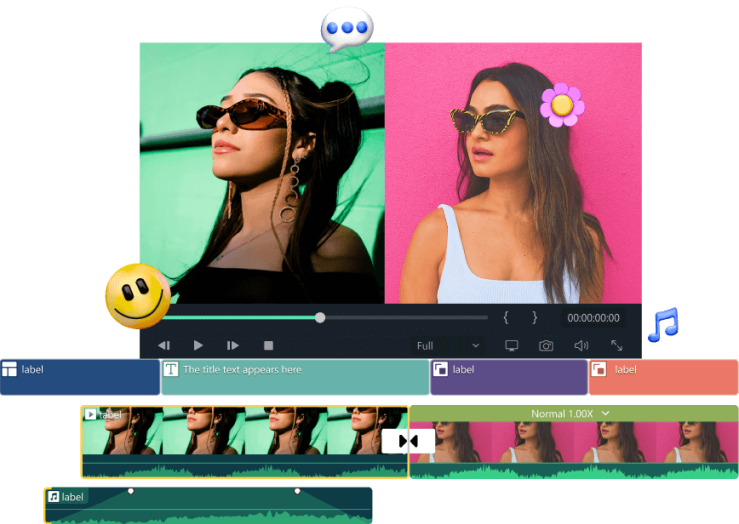Click the "The title text appears here" text

coord(242,369)
